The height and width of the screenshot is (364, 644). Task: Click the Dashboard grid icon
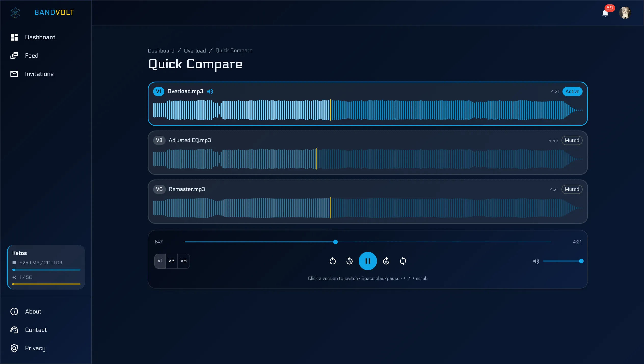[14, 37]
